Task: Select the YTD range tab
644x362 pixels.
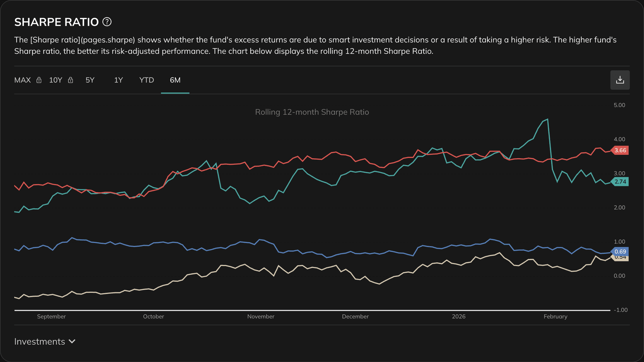Action: (x=146, y=80)
